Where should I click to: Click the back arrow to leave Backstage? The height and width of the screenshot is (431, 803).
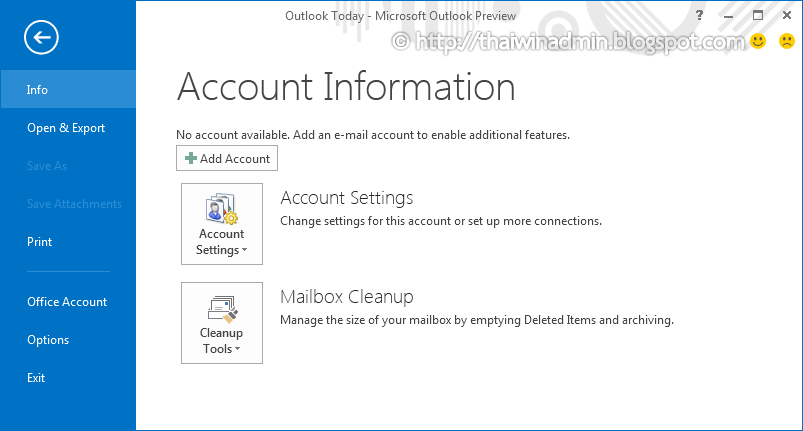[41, 37]
